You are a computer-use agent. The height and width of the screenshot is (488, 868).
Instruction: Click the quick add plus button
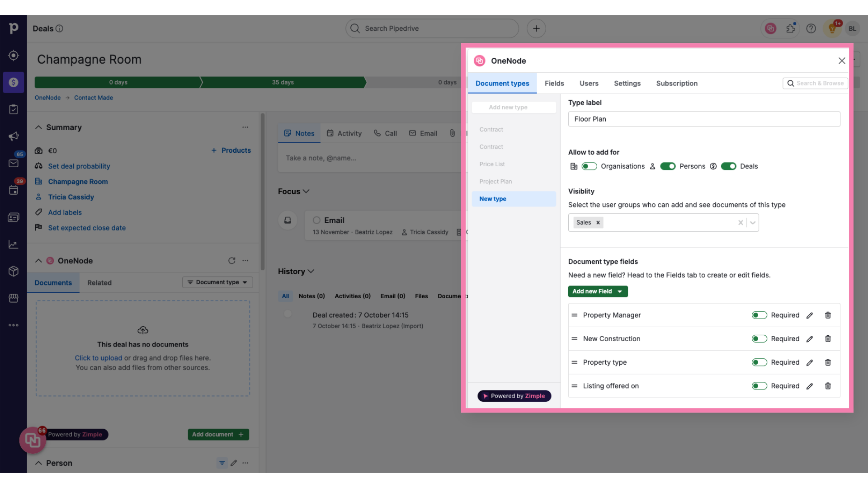[x=536, y=28]
